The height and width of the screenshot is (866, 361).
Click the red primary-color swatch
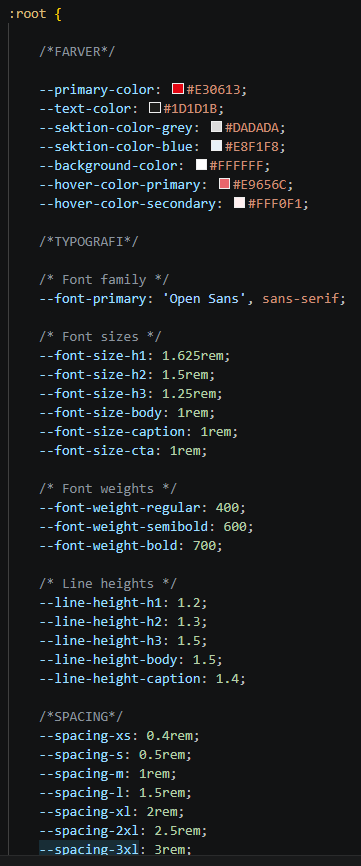click(x=178, y=89)
